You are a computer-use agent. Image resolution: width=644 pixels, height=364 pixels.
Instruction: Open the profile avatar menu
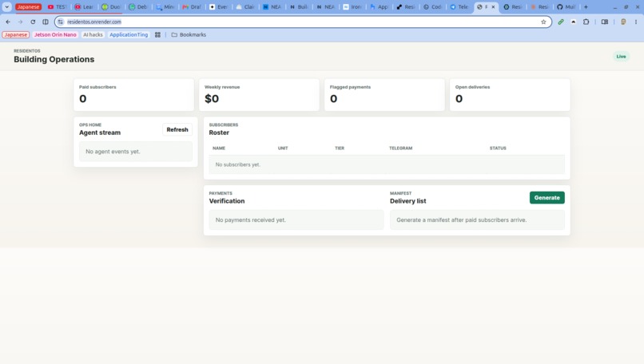click(x=623, y=22)
